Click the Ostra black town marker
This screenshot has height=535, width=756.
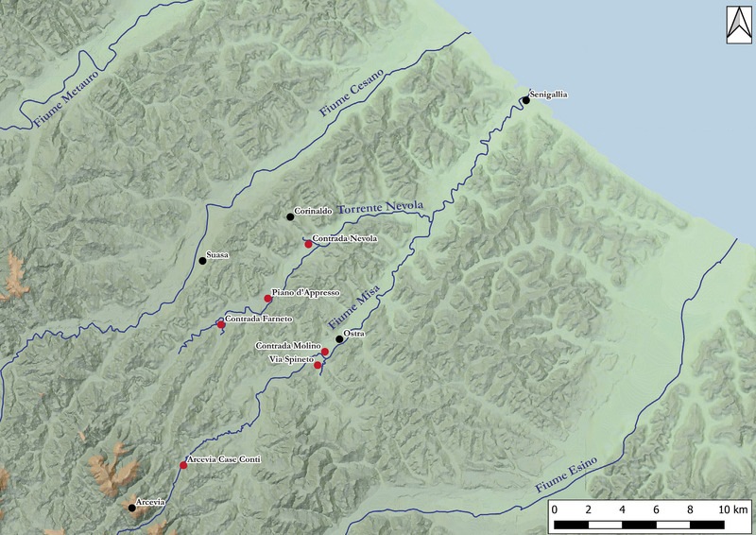click(339, 339)
